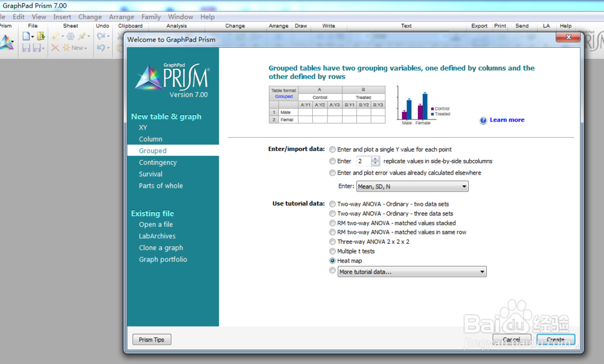Click the Redo arrow icon
Screen dimensions: 604x364
coord(101,36)
